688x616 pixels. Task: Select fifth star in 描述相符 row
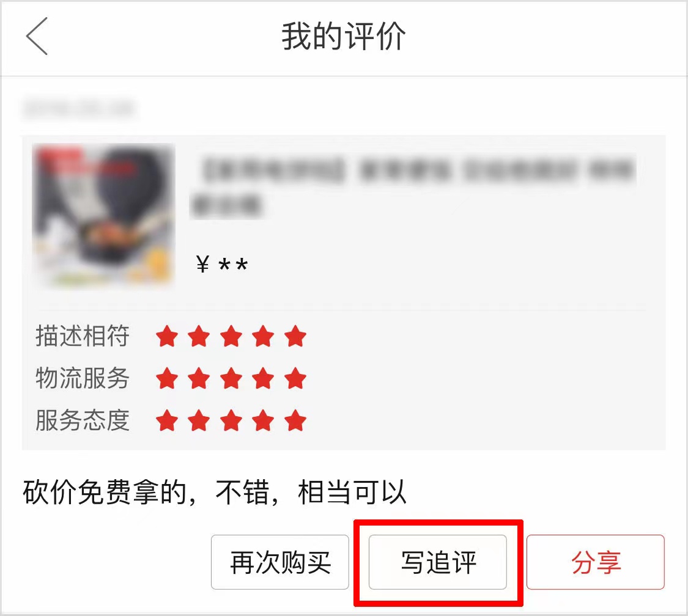point(295,336)
